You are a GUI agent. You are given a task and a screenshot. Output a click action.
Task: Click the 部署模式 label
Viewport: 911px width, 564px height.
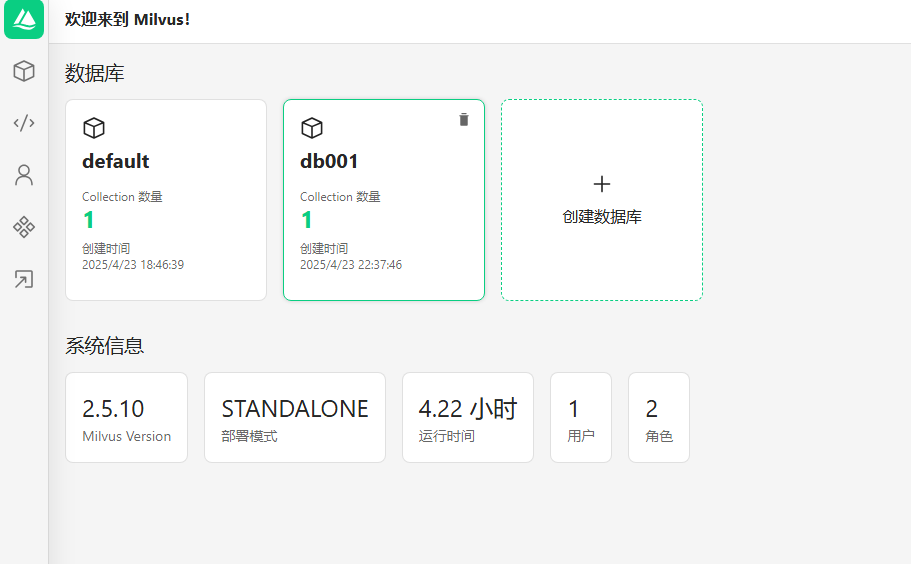click(x=249, y=436)
